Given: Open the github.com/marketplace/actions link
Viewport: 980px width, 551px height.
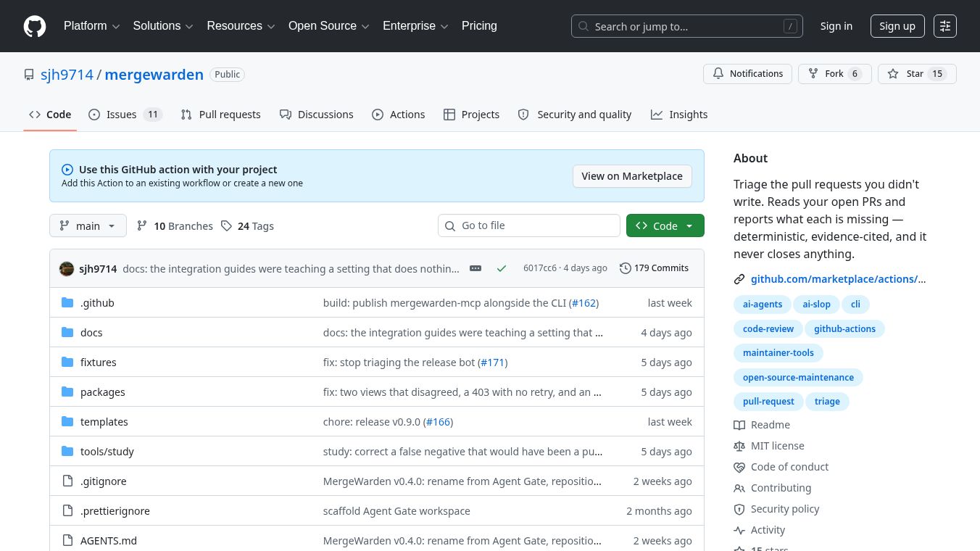Looking at the screenshot, I should [x=839, y=279].
